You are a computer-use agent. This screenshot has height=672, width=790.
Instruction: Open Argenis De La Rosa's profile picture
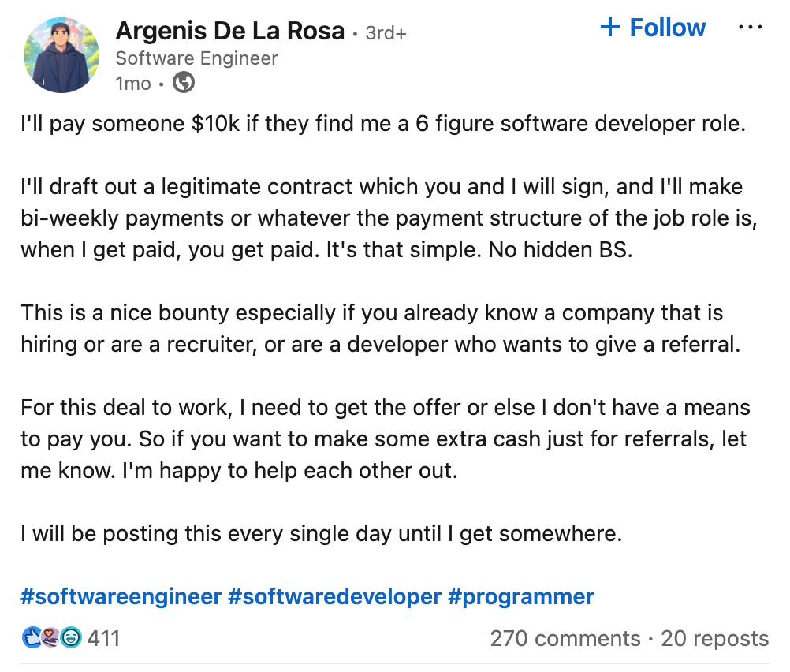61,55
